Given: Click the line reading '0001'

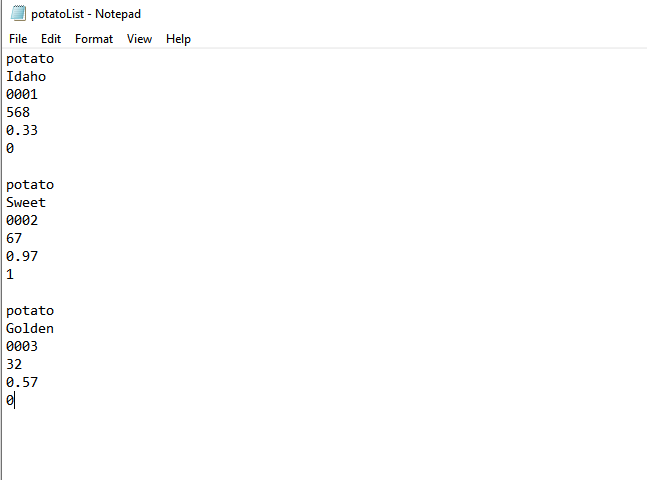Looking at the screenshot, I should [22, 95].
